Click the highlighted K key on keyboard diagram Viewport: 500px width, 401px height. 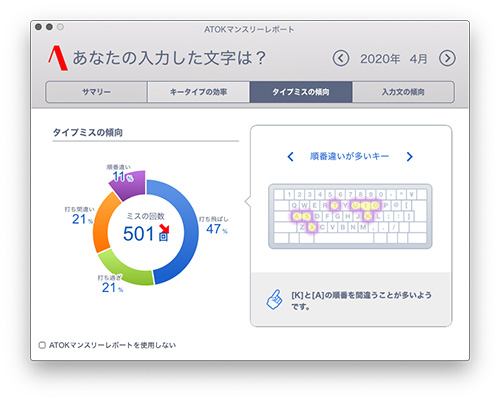tap(368, 216)
